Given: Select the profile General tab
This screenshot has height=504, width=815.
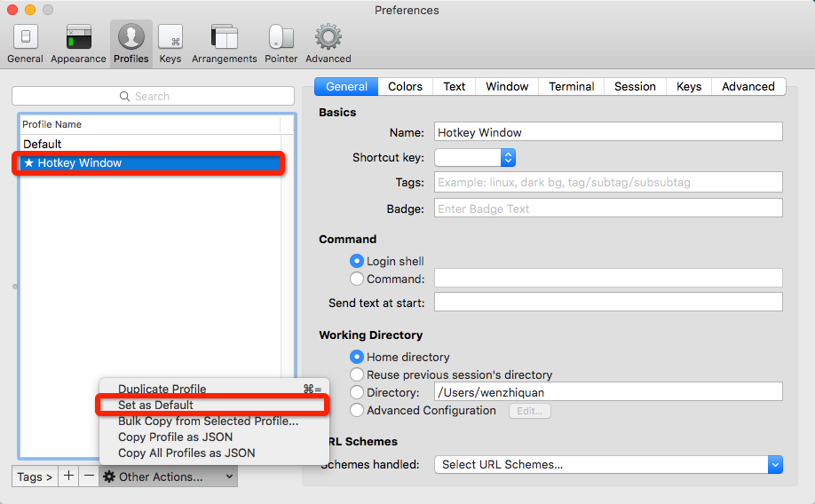Looking at the screenshot, I should [x=347, y=86].
